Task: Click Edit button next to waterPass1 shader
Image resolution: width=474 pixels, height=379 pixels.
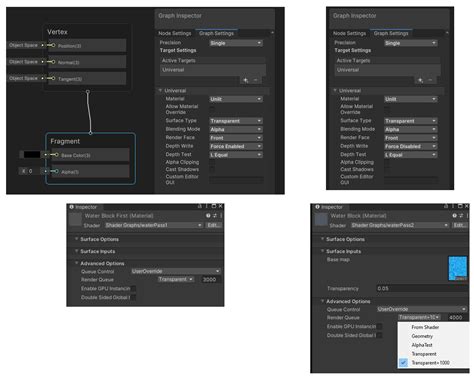Action: pyautogui.click(x=213, y=225)
